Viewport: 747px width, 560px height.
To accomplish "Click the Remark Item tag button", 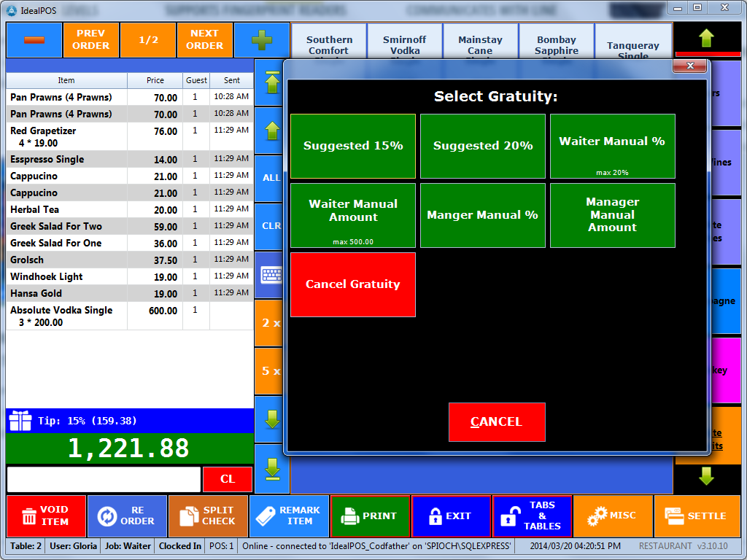I will coord(289,516).
